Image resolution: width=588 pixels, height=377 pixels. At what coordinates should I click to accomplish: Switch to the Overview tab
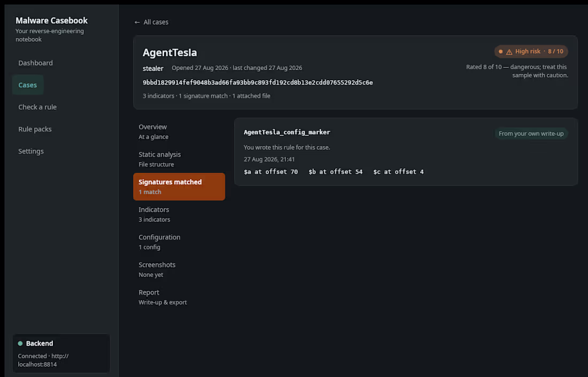(179, 132)
